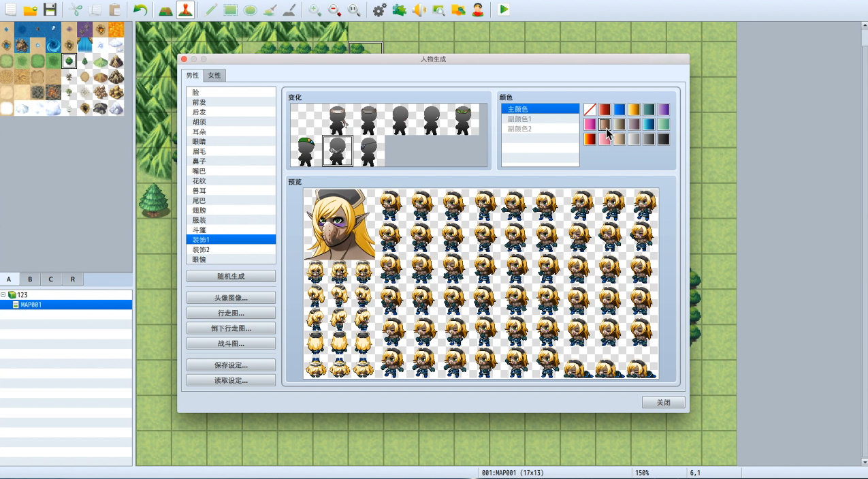Switch to the 女性 tab
Screen dimensions: 868x479
click(x=214, y=76)
